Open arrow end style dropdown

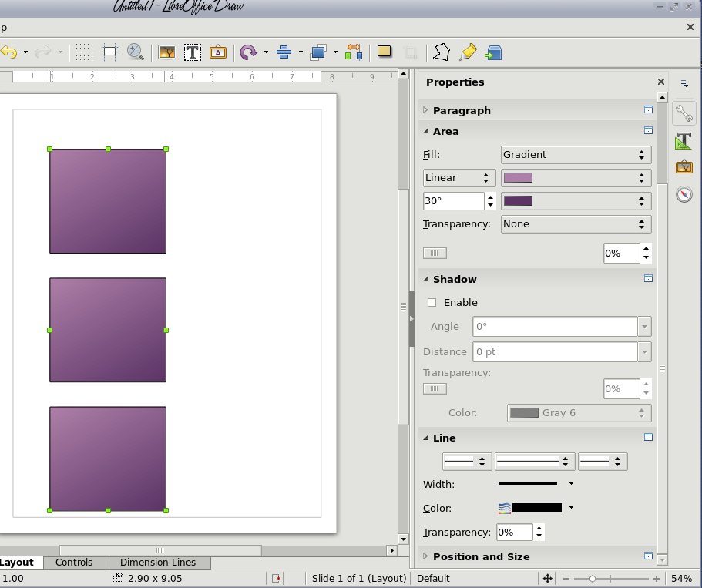pyautogui.click(x=603, y=462)
